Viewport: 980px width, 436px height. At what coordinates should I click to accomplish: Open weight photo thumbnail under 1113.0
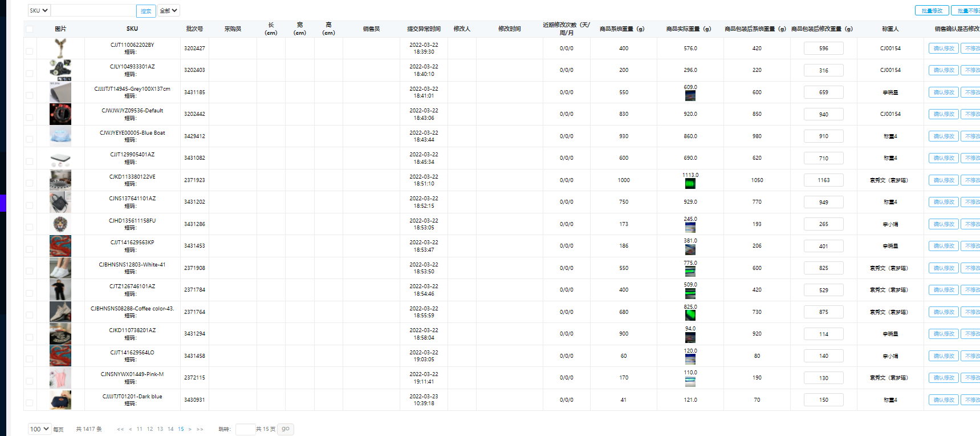[690, 184]
